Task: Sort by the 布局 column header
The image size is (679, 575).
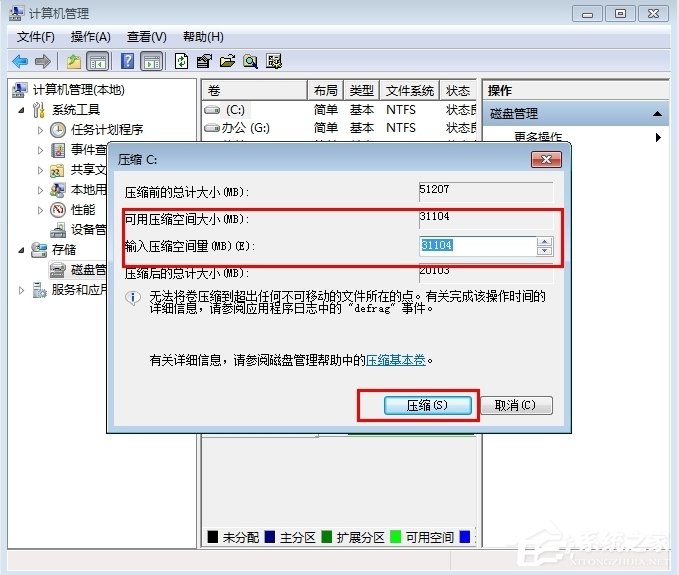Action: click(326, 90)
